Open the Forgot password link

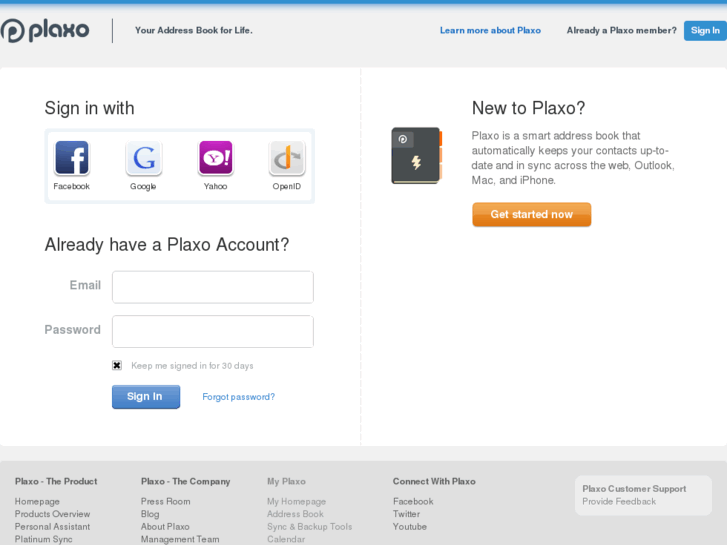point(238,397)
